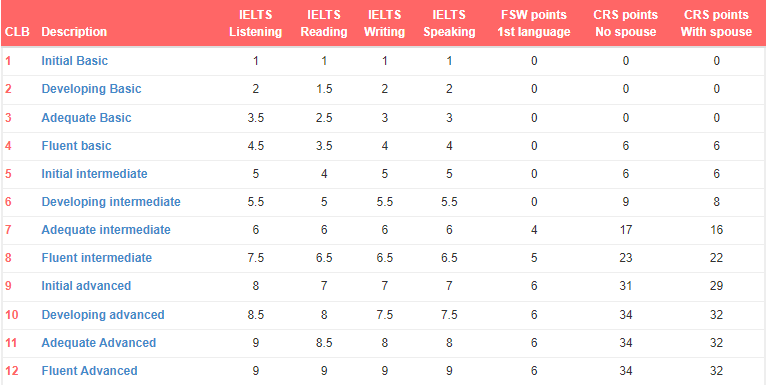Screen dimensions: 766x385
Task: Open the Fluent intermediate link
Action: coord(97,258)
